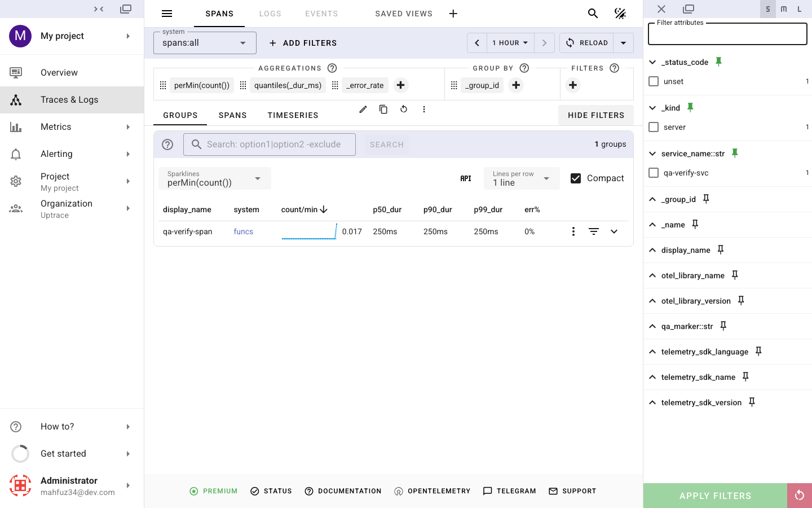The height and width of the screenshot is (508, 812).
Task: Check the unset status code checkbox
Action: click(x=654, y=81)
